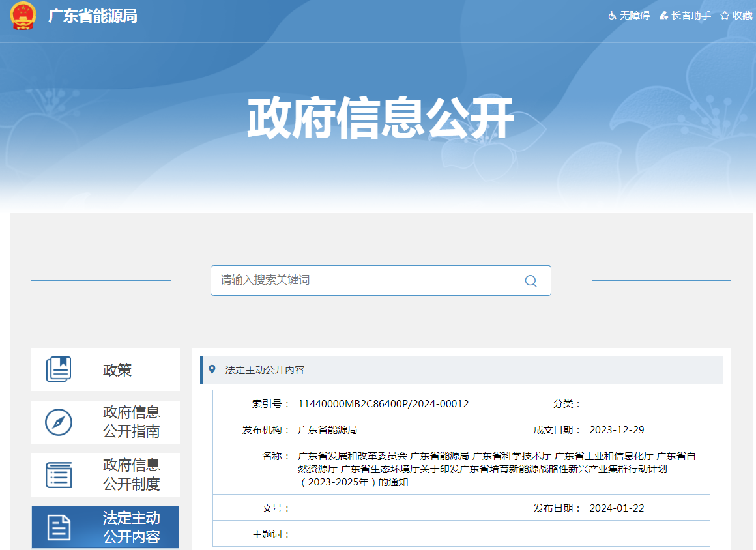Click the 成文日期 label
Screen dimensions: 756x550
(557, 430)
